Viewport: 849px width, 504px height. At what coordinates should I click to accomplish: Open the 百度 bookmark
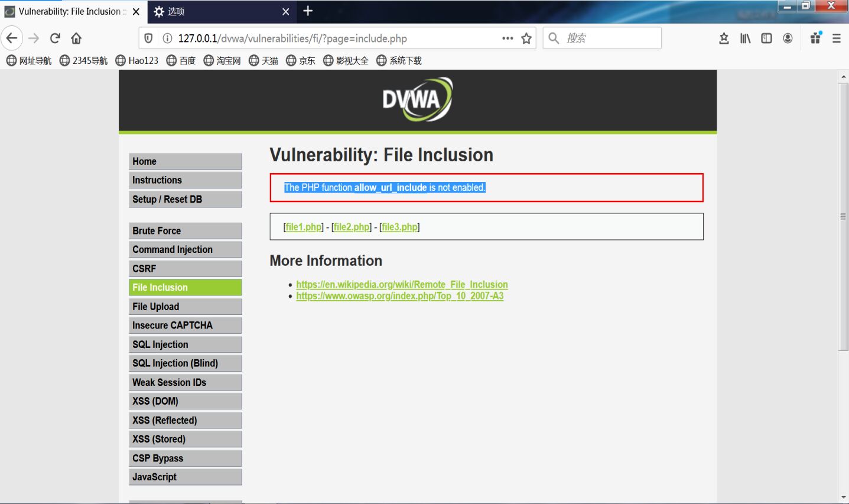tap(181, 60)
